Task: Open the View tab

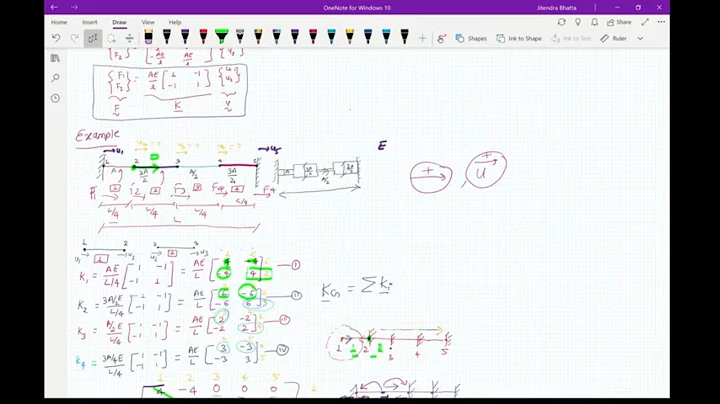Action: coord(148,22)
